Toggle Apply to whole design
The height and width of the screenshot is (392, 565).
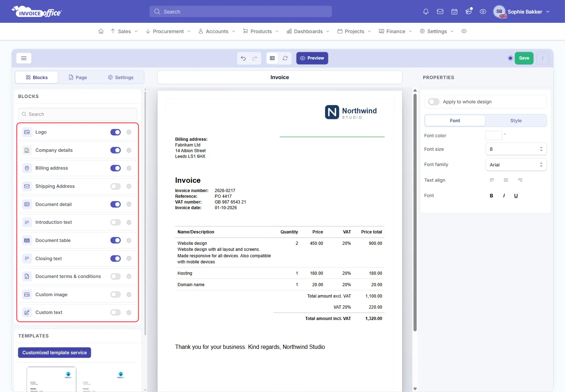[x=434, y=102]
